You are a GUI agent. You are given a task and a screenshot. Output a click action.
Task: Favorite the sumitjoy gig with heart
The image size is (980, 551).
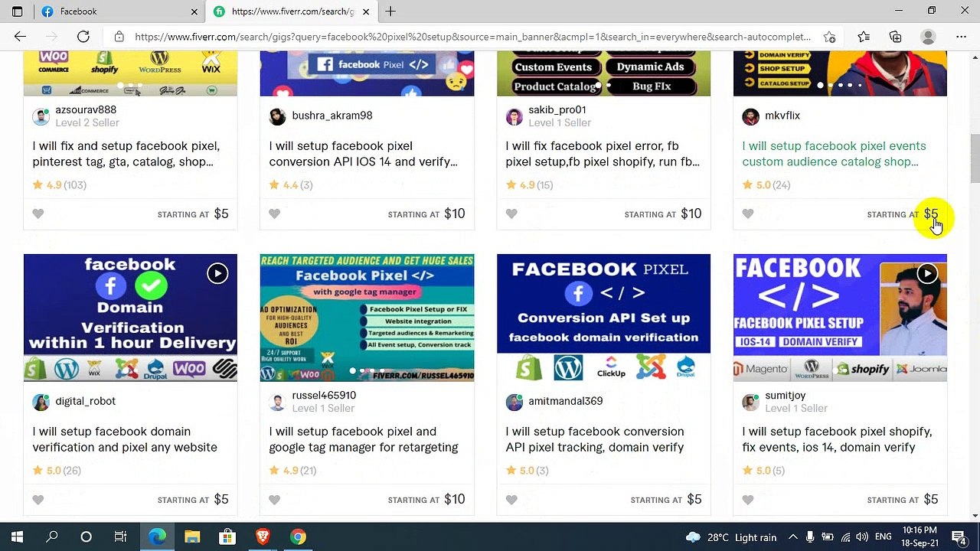coord(748,500)
